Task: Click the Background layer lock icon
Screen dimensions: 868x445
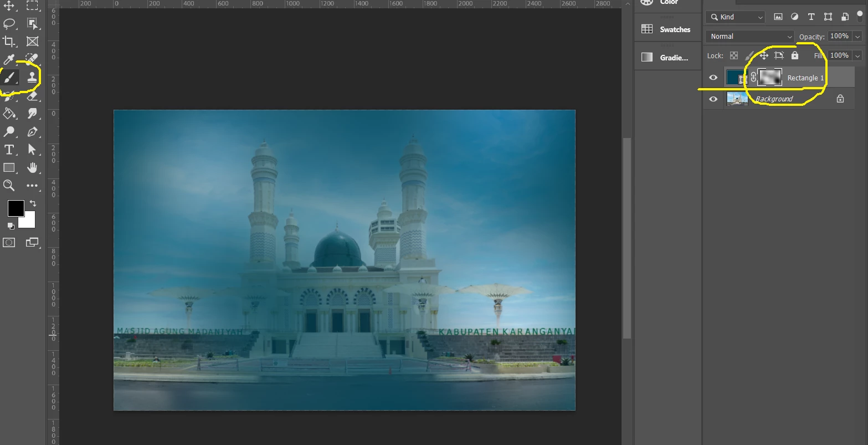Action: pyautogui.click(x=840, y=99)
